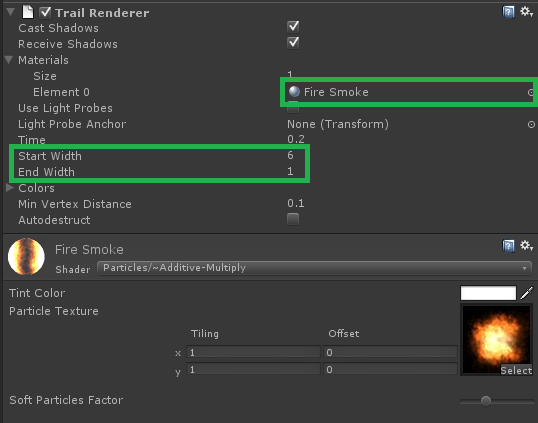The image size is (538, 423).
Task: Open Trail Renderer help reference icon
Action: point(508,12)
